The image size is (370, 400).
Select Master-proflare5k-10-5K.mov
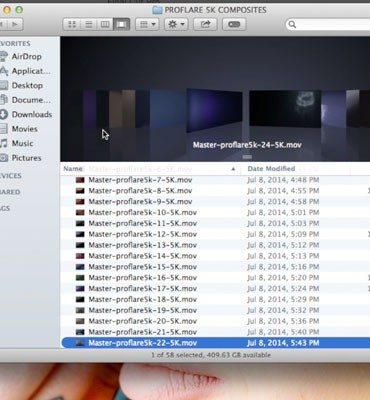coord(215,212)
